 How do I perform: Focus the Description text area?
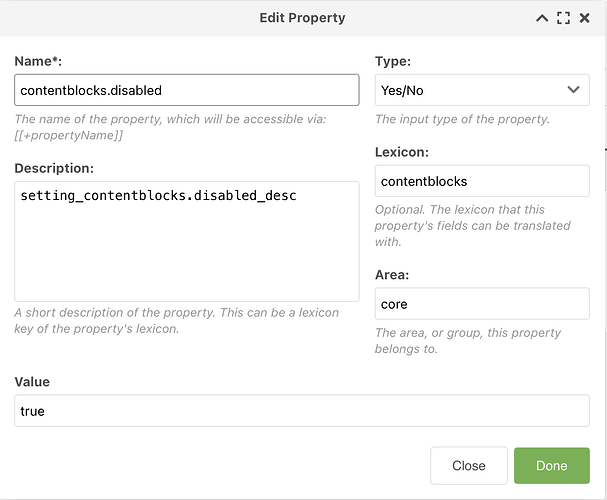(186, 241)
